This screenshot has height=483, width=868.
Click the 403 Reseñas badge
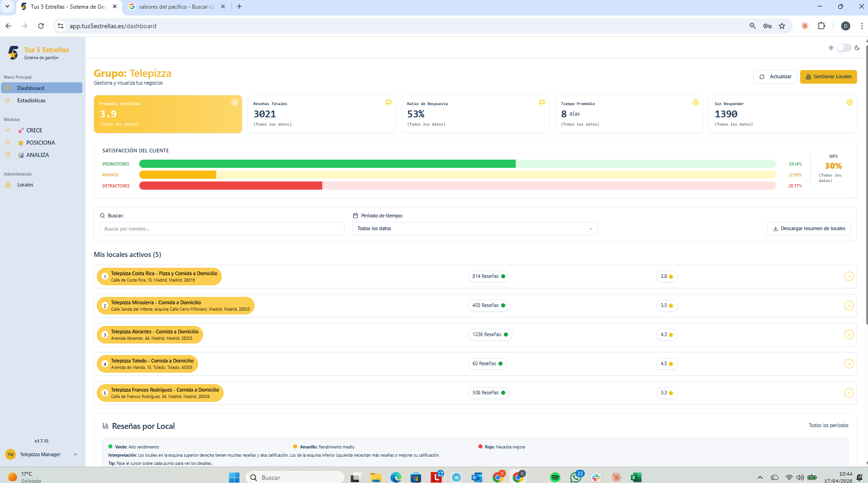click(x=488, y=305)
